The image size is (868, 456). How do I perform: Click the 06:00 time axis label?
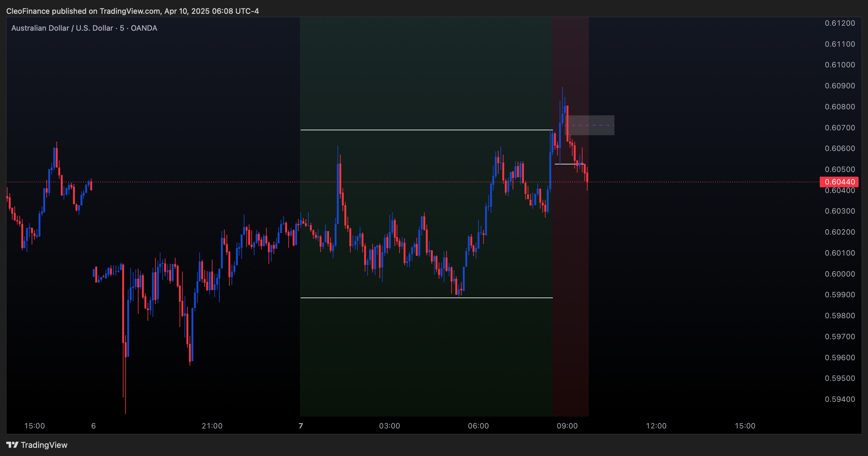(x=478, y=426)
